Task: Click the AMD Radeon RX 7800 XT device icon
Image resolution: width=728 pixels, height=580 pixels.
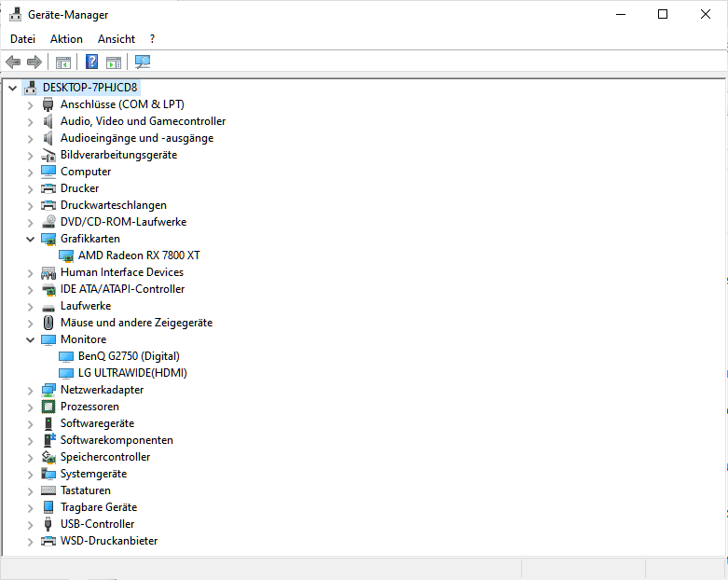Action: tap(66, 255)
